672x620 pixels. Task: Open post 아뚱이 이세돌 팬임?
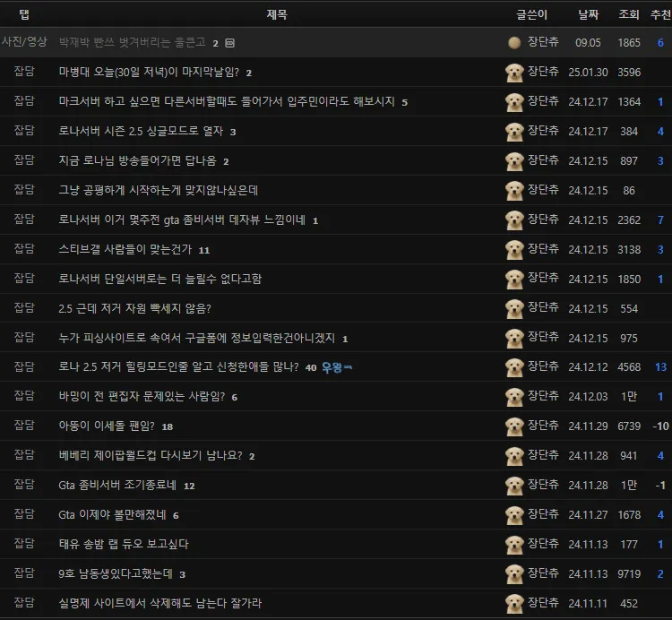click(x=107, y=426)
